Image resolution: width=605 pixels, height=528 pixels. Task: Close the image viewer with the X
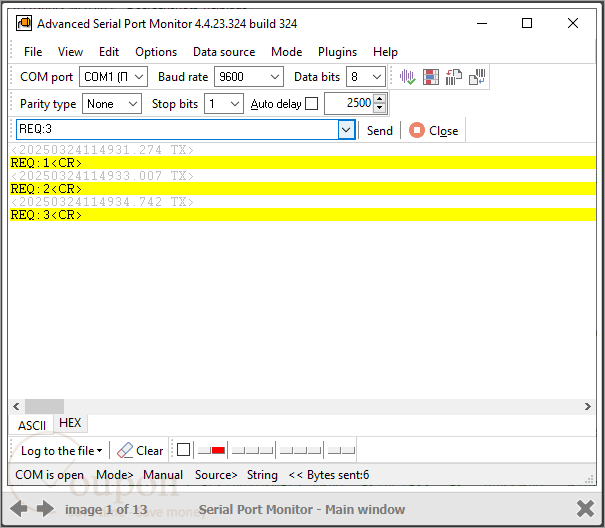tap(585, 508)
